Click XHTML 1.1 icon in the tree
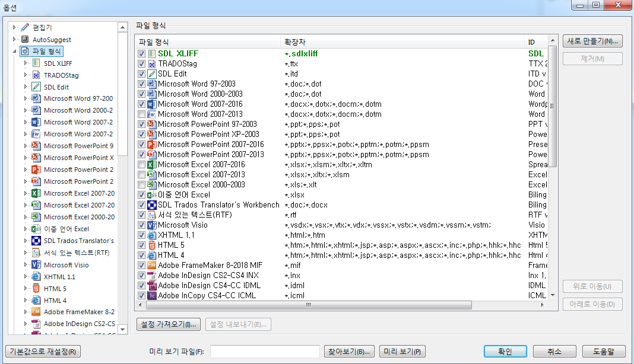634x364 pixels. [36, 277]
